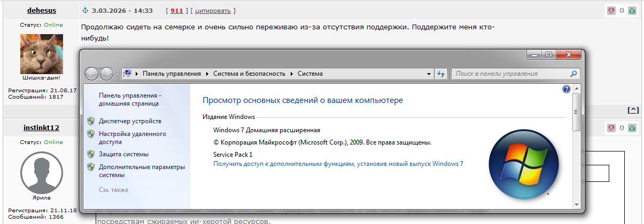Click the shield icon next to Диспетчер устройств
644x224 pixels.
click(x=90, y=121)
